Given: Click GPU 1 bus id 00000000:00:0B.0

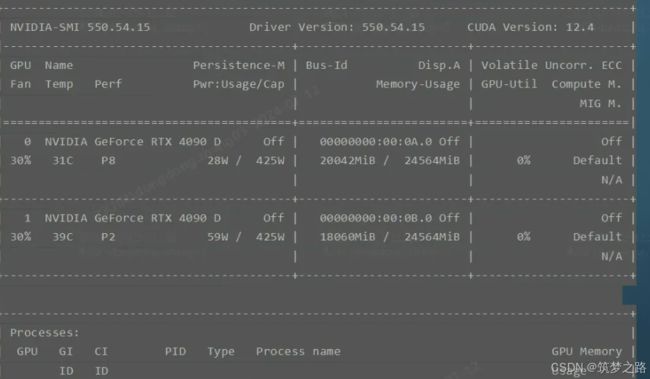Looking at the screenshot, I should click(x=376, y=218).
